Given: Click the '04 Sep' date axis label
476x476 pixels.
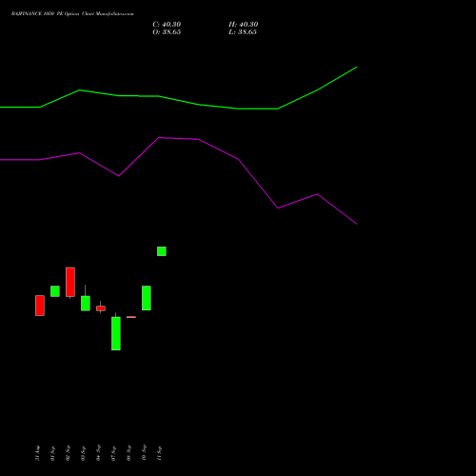Looking at the screenshot, I should (98, 453).
